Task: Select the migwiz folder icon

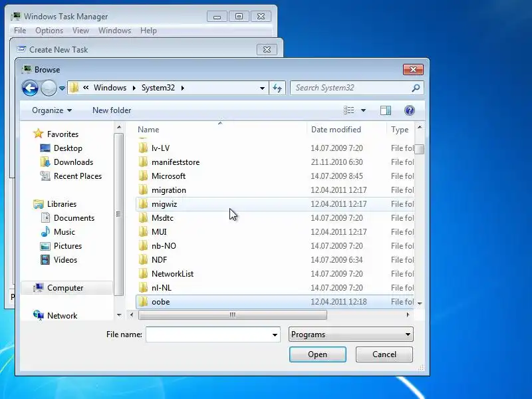Action: [x=143, y=204]
